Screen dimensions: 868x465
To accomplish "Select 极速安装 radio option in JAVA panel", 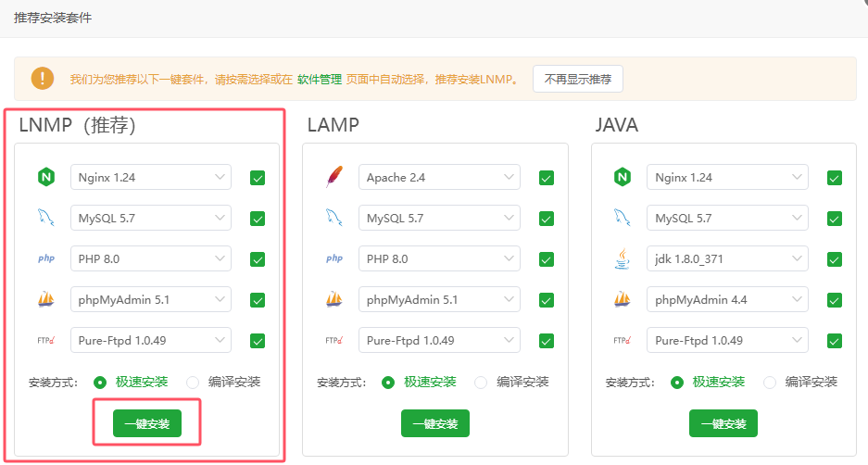I will pyautogui.click(x=677, y=382).
